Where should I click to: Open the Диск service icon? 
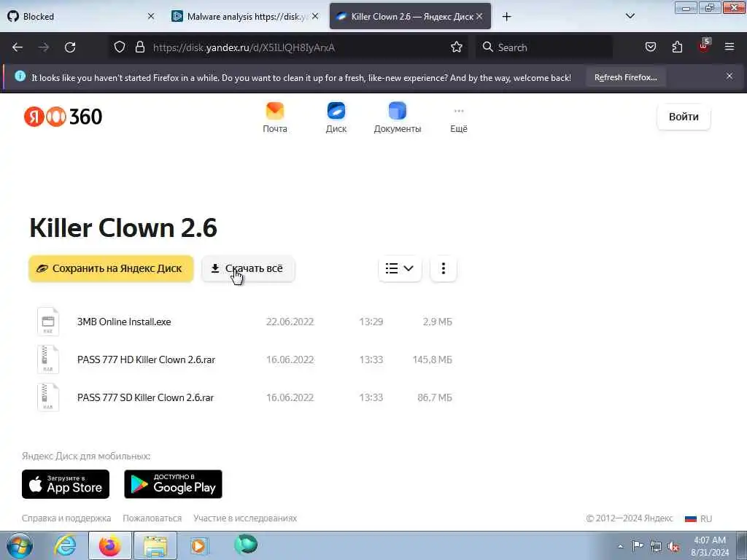tap(336, 117)
